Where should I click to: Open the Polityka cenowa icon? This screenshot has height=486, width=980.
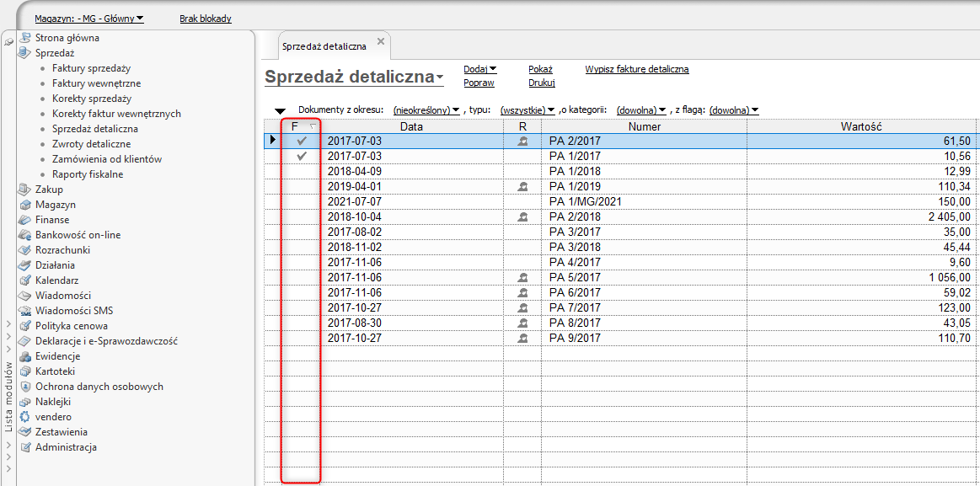coord(25,326)
